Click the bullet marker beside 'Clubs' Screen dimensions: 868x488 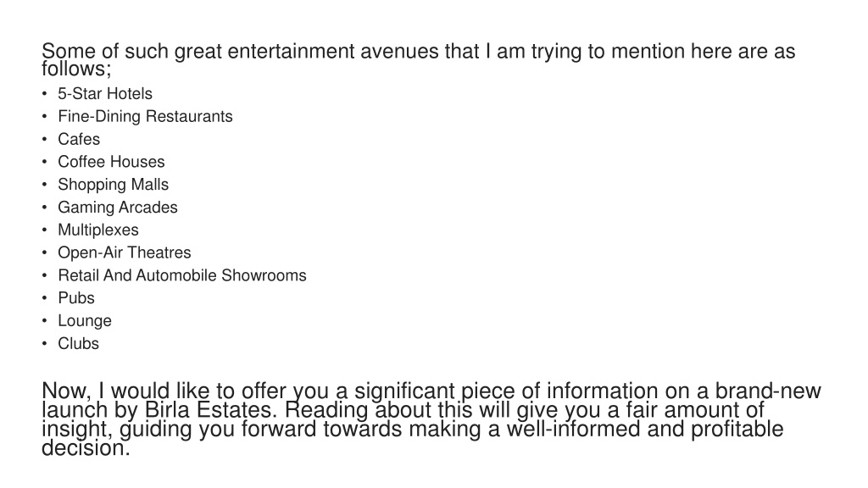[44, 344]
